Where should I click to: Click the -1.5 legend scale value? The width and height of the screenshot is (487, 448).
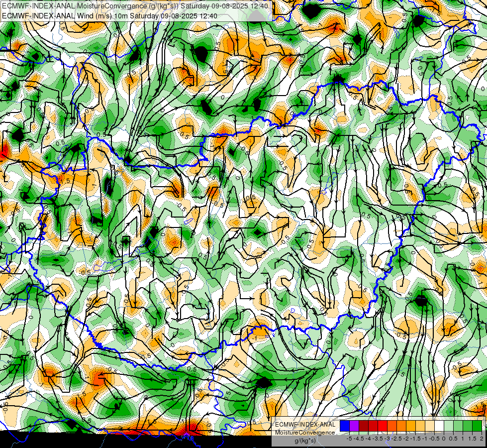(415, 439)
